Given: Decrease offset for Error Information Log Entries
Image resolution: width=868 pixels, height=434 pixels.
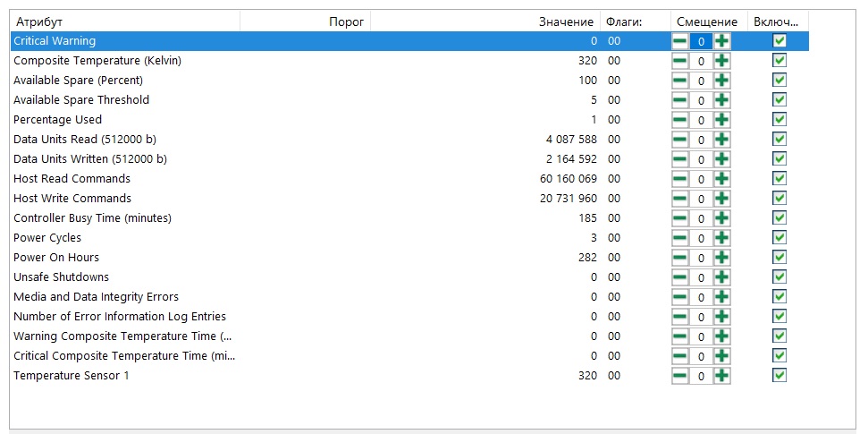Looking at the screenshot, I should point(680,317).
